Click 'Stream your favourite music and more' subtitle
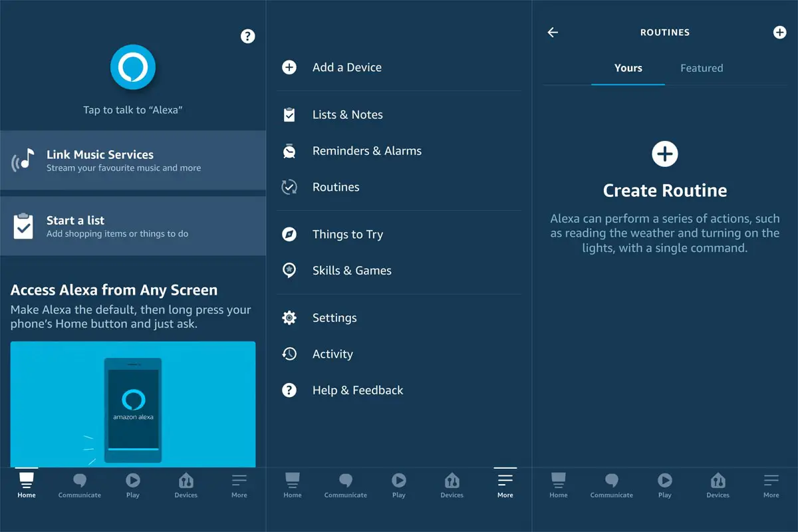Image resolution: width=798 pixels, height=532 pixels. (124, 168)
